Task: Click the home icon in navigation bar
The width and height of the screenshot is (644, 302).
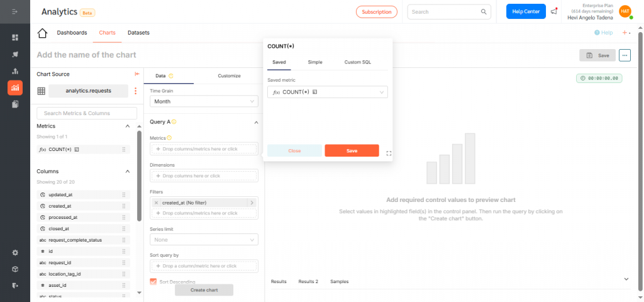Action: click(x=43, y=33)
